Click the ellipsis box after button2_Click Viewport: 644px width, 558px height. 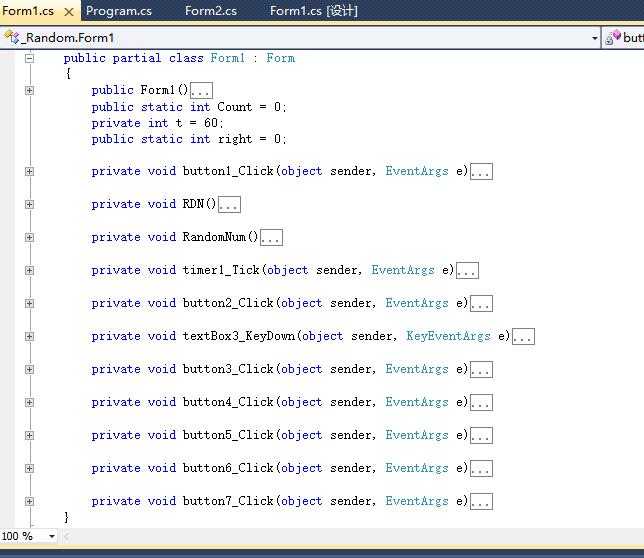pyautogui.click(x=481, y=304)
